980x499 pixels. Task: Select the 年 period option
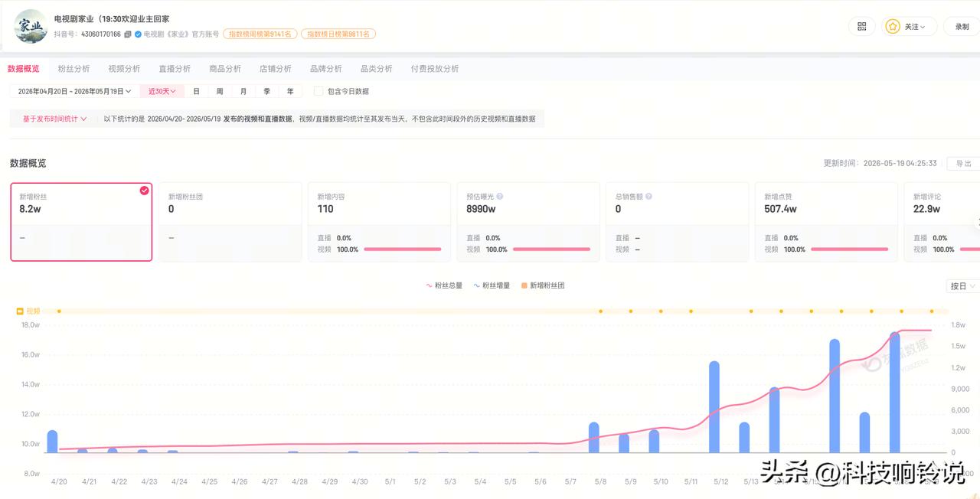coord(290,91)
